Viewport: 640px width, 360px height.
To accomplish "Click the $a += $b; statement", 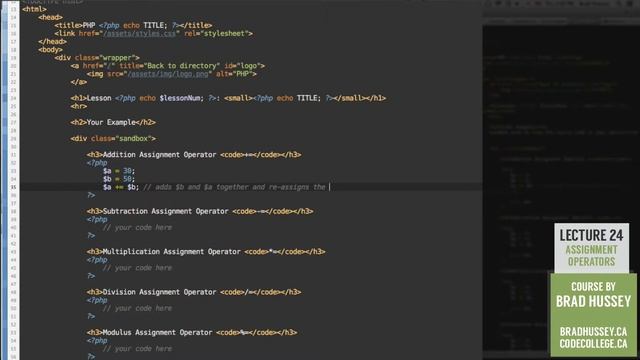I will coord(121,187).
